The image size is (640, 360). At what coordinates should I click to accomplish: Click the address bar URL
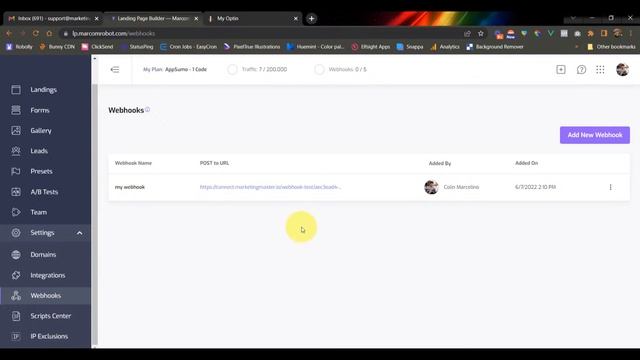pyautogui.click(x=113, y=33)
